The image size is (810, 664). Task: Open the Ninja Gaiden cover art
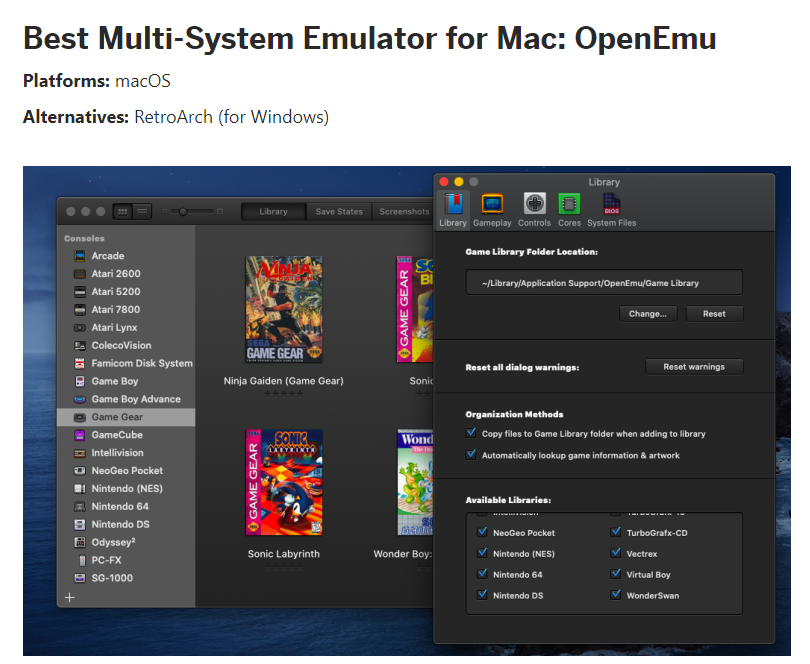coord(284,309)
